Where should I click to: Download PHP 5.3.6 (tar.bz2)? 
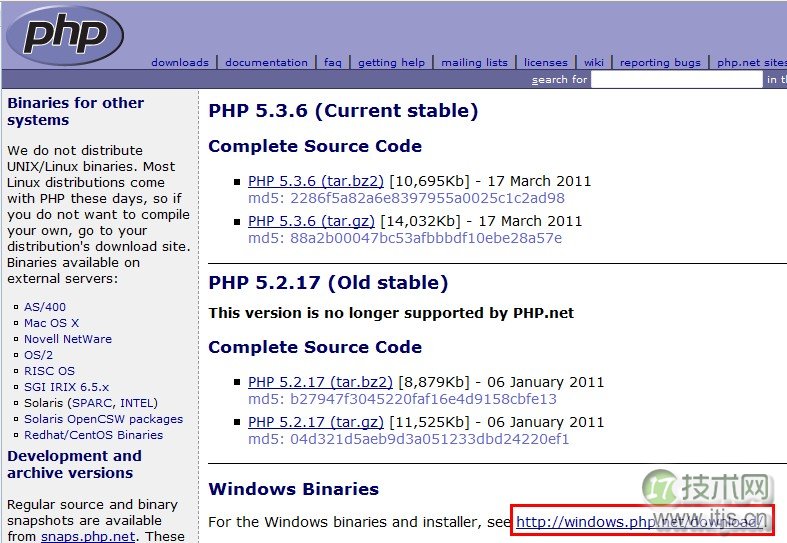[316, 181]
